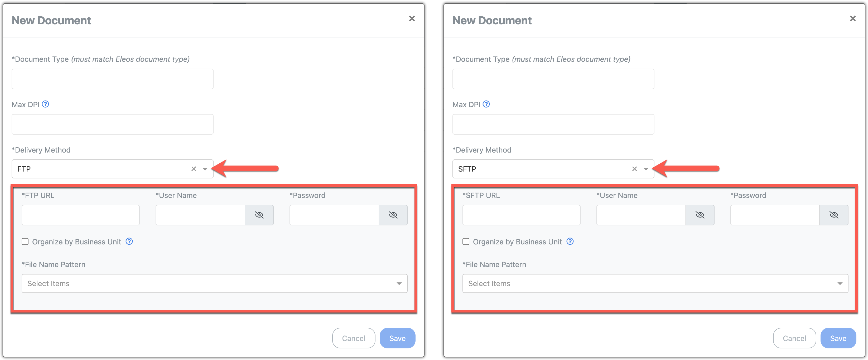Click Max DPI help icon in FTP dialog
Viewport: 868px width, 360px height.
(45, 104)
